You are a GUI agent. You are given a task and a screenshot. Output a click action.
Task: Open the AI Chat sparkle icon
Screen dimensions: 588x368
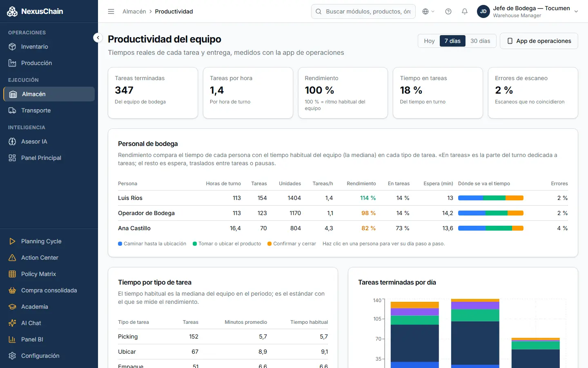pyautogui.click(x=12, y=323)
